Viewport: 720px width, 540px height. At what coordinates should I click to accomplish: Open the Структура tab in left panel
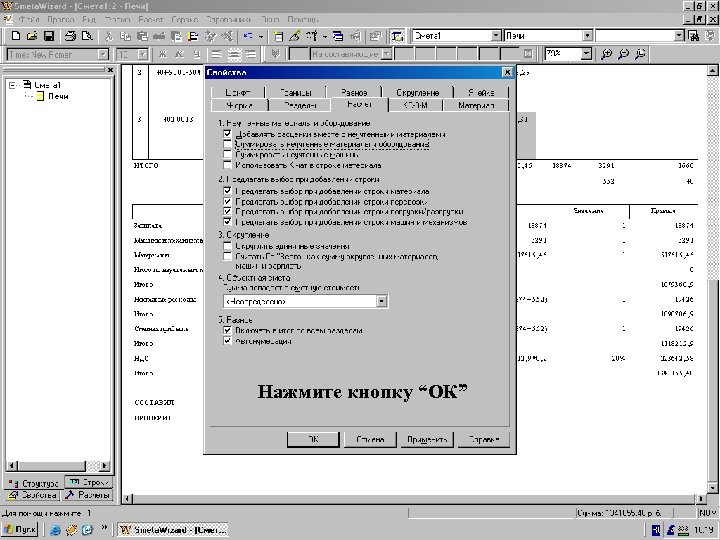tap(34, 483)
